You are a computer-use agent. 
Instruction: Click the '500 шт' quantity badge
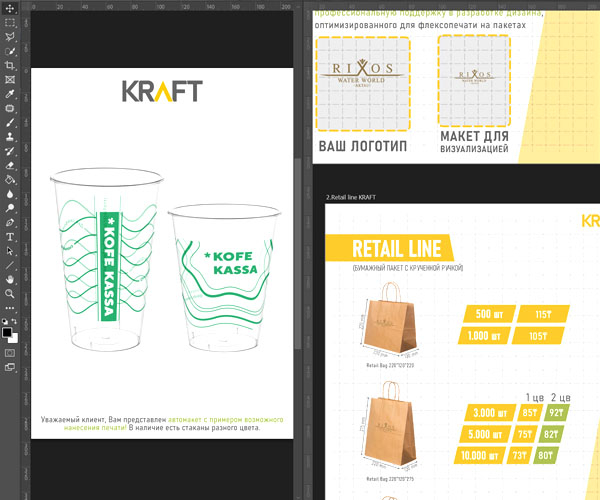(x=489, y=314)
